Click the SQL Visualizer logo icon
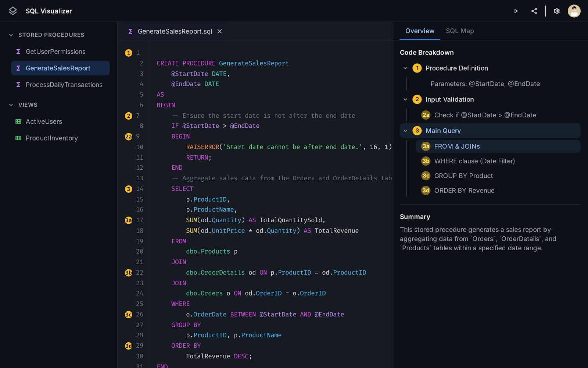 pos(12,11)
